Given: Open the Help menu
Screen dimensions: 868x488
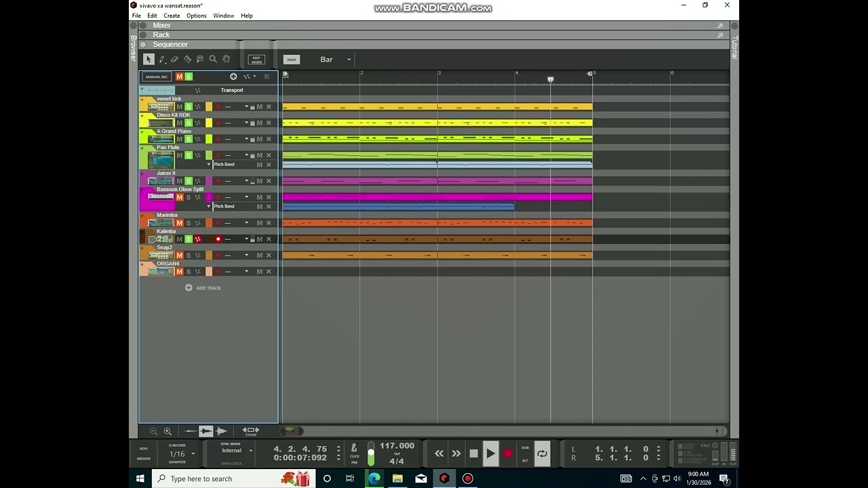Looking at the screenshot, I should pyautogui.click(x=247, y=16).
